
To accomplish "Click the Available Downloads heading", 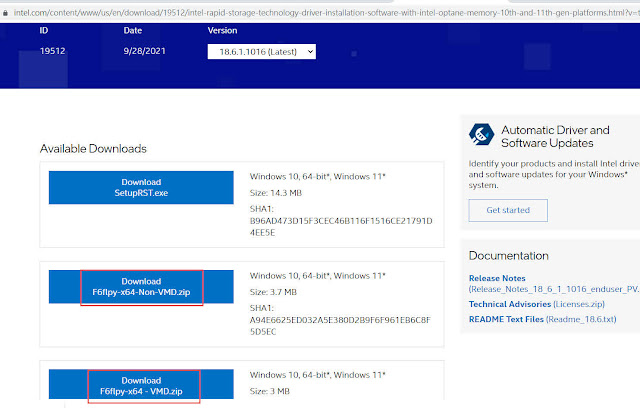I will pyautogui.click(x=93, y=149).
